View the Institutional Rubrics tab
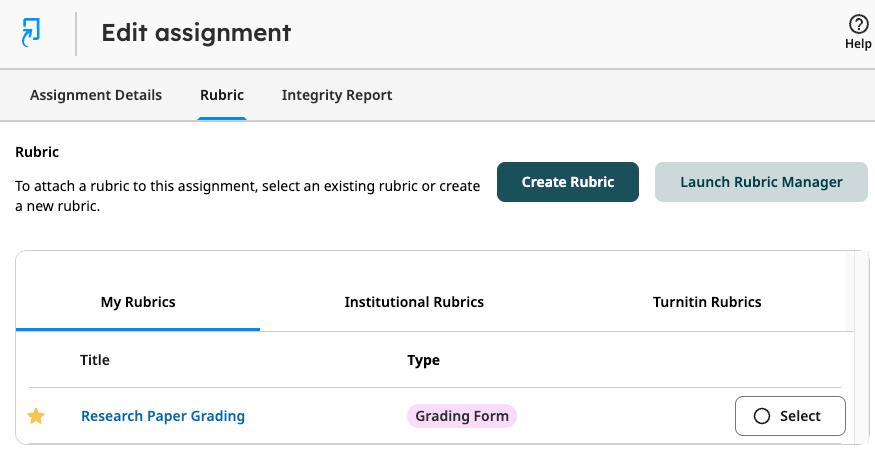 pyautogui.click(x=414, y=302)
